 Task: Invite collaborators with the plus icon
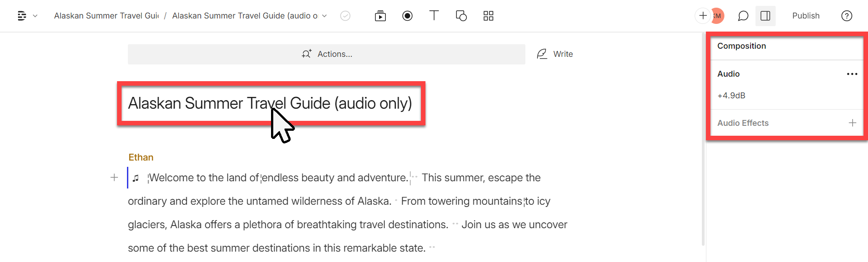(702, 16)
